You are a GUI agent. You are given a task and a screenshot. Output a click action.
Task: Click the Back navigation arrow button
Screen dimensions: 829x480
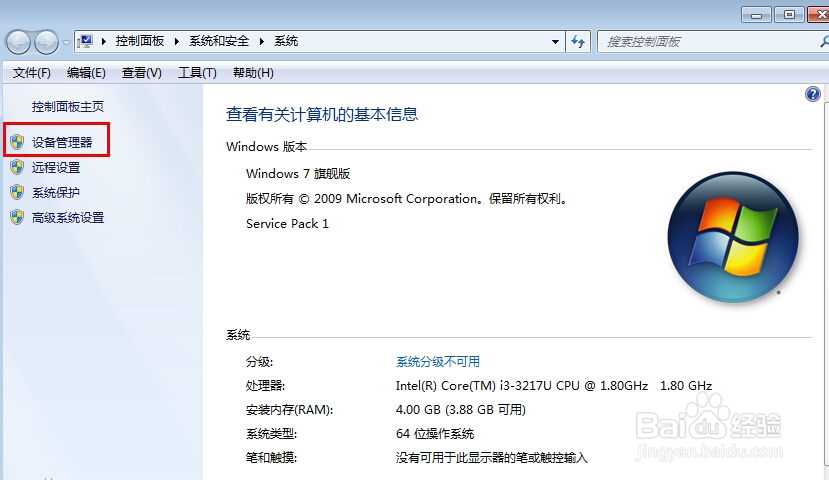19,42
